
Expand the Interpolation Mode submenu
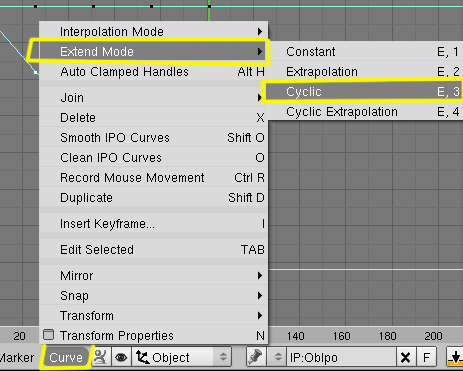pyautogui.click(x=154, y=32)
